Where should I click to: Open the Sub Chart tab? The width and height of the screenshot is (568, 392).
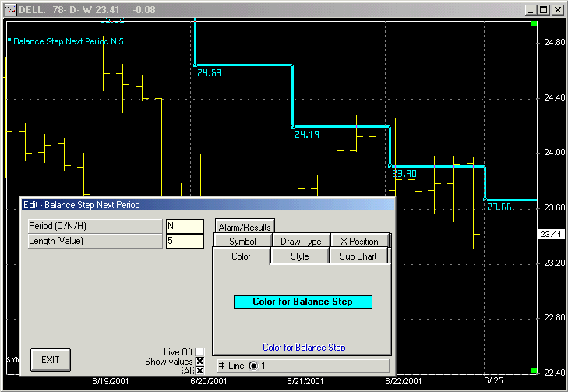pyautogui.click(x=358, y=256)
